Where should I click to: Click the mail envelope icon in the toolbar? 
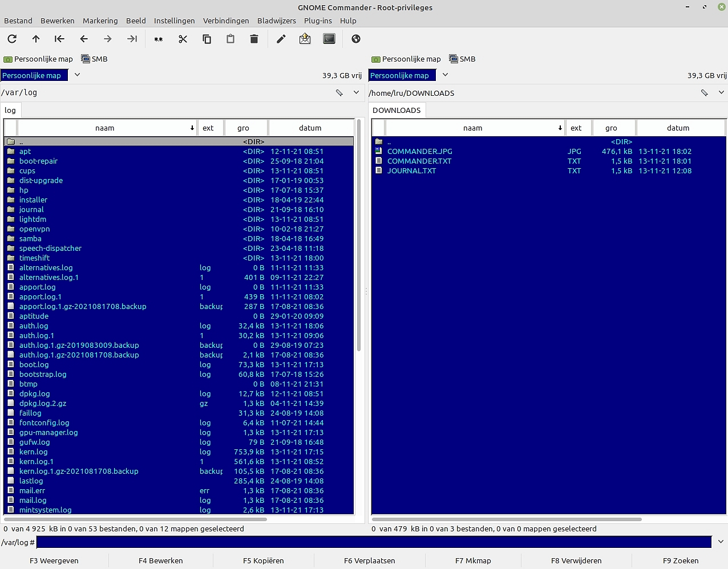tap(305, 39)
